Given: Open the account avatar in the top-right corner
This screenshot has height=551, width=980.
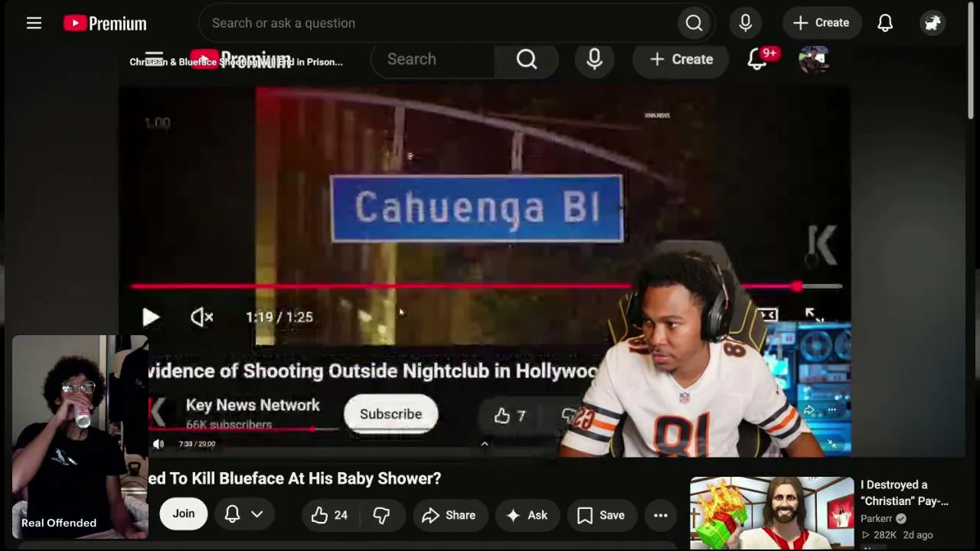Looking at the screenshot, I should [x=933, y=23].
